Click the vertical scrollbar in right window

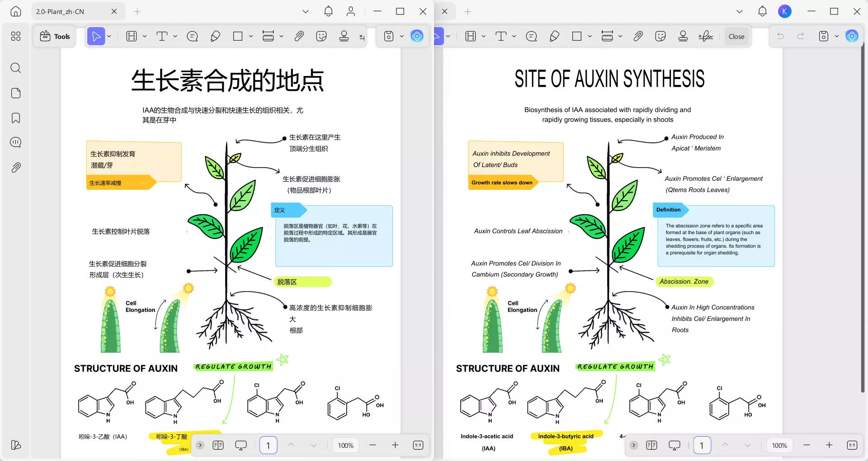click(x=862, y=217)
